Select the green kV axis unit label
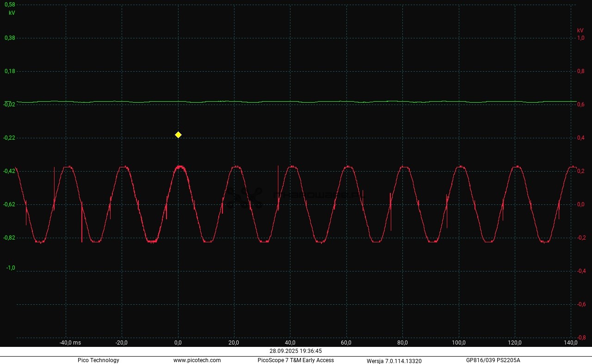592x364 pixels. (x=12, y=13)
